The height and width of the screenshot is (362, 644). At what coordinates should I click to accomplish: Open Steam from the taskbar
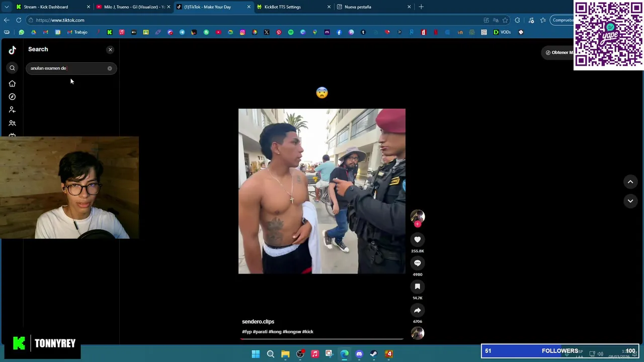click(374, 354)
